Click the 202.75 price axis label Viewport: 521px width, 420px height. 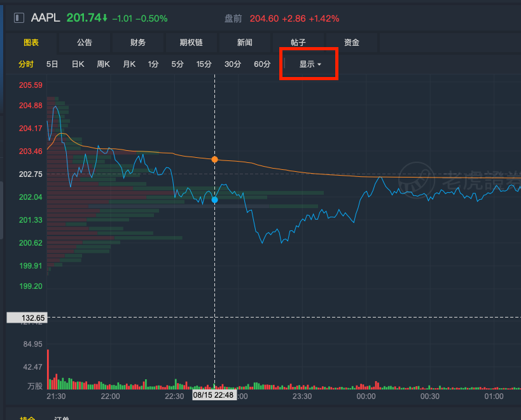pos(31,174)
